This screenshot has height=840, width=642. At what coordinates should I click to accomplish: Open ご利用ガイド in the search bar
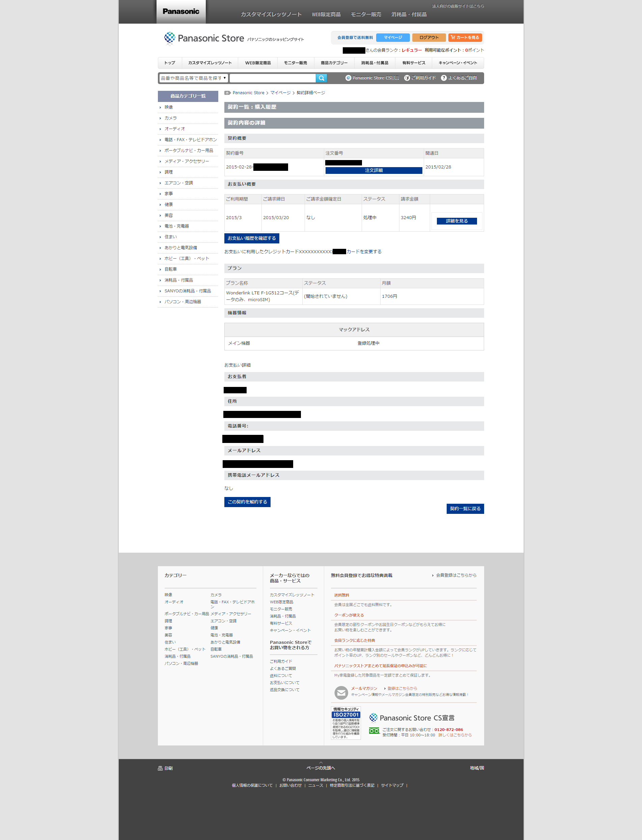[420, 78]
